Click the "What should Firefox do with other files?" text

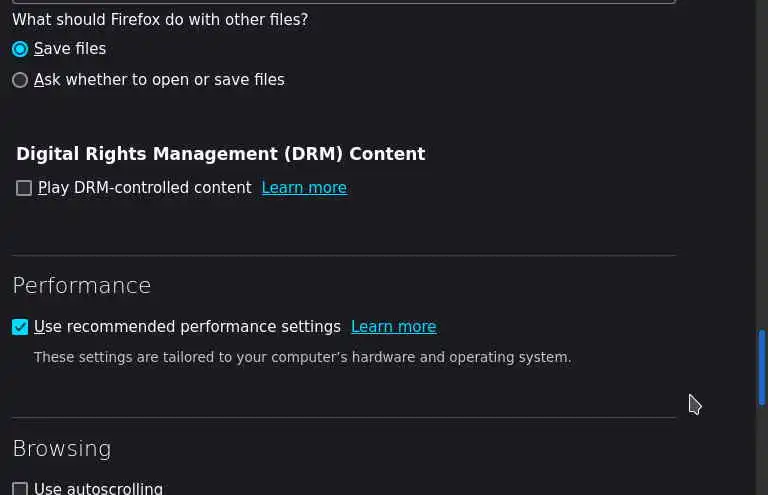coord(160,20)
